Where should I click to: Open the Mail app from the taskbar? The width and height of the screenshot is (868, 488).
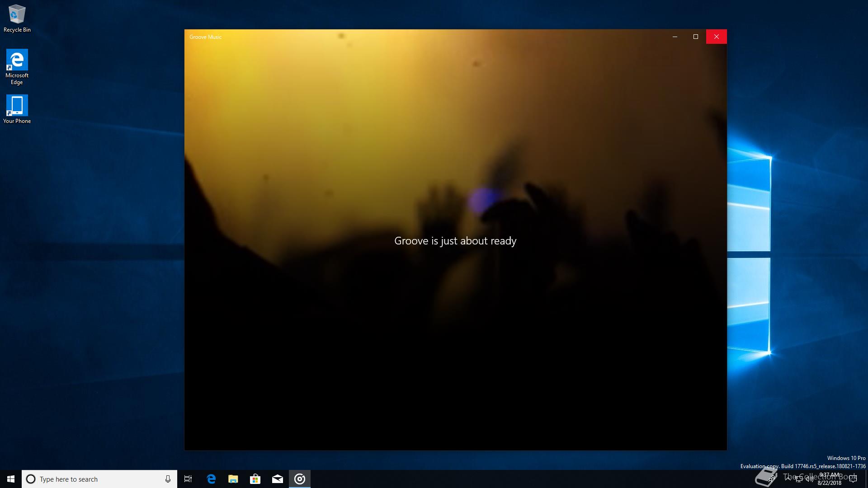tap(278, 479)
